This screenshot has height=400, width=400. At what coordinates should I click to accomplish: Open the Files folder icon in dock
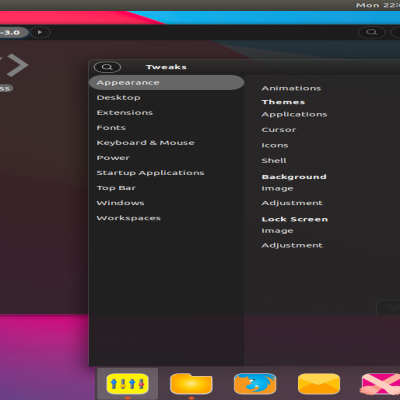[x=191, y=384]
